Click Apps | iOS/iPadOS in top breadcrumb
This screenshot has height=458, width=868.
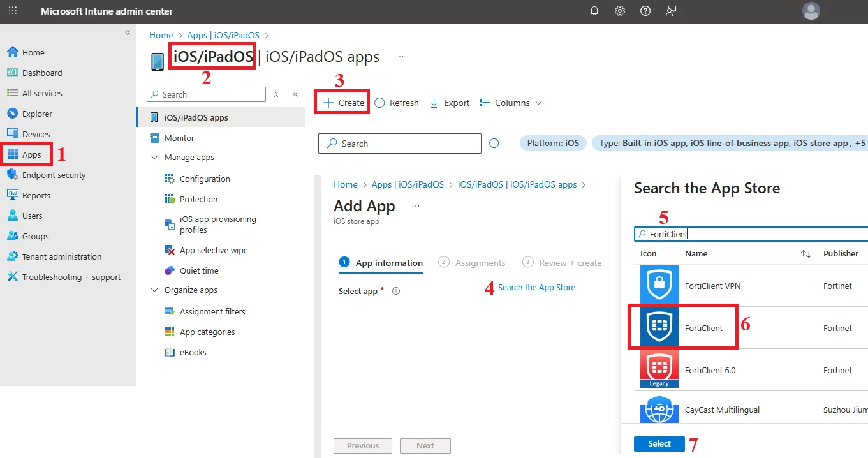click(223, 35)
